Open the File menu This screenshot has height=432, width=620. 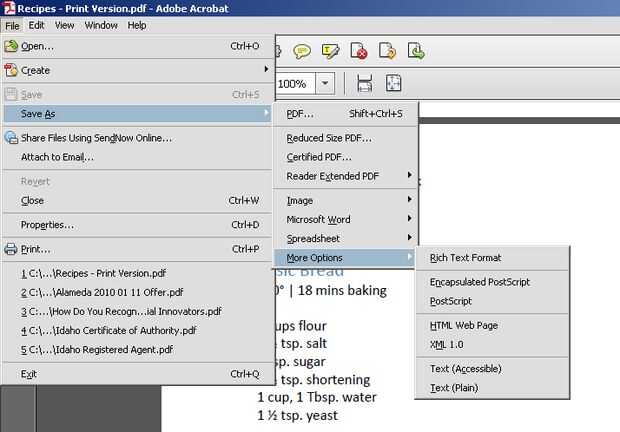tap(12, 26)
